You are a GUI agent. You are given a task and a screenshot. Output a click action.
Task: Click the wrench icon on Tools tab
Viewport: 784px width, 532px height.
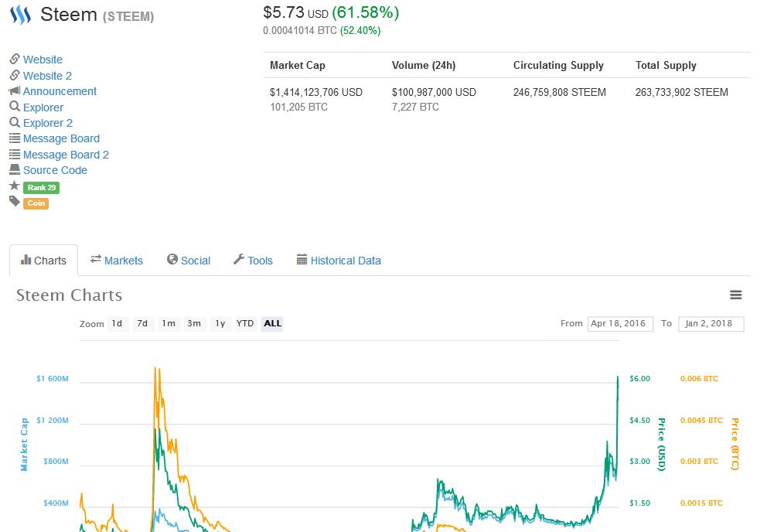(x=239, y=259)
